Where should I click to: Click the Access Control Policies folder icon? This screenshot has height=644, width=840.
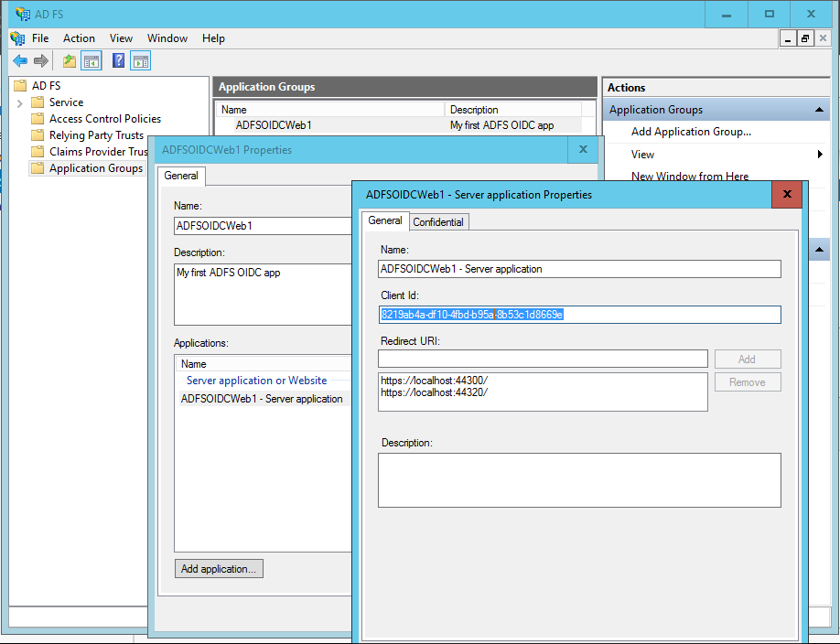[x=38, y=119]
